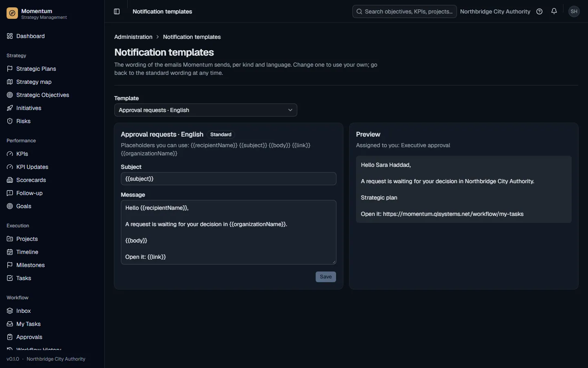
Task: Open My Tasks in Workflow
Action: pos(52,324)
